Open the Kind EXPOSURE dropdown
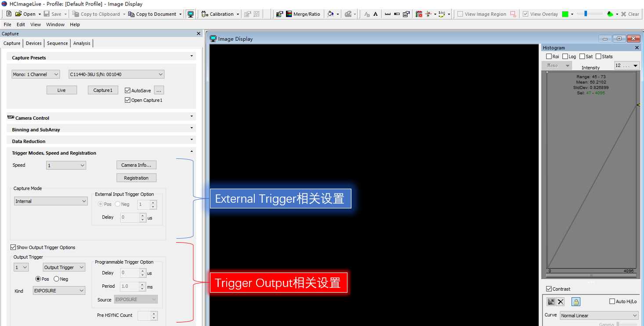 [x=59, y=291]
